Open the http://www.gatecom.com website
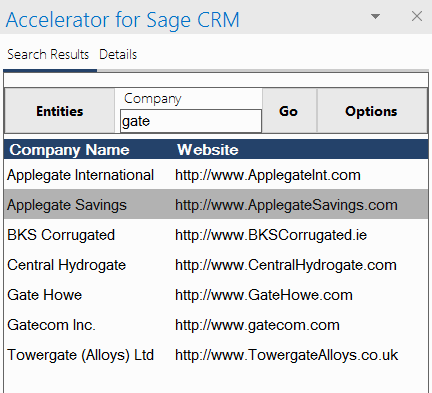 pos(257,325)
